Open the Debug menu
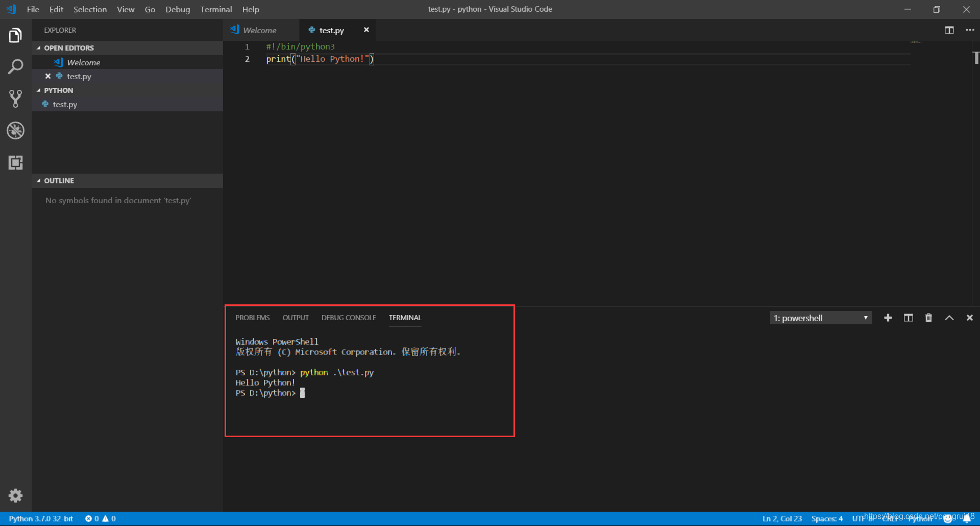 click(178, 9)
